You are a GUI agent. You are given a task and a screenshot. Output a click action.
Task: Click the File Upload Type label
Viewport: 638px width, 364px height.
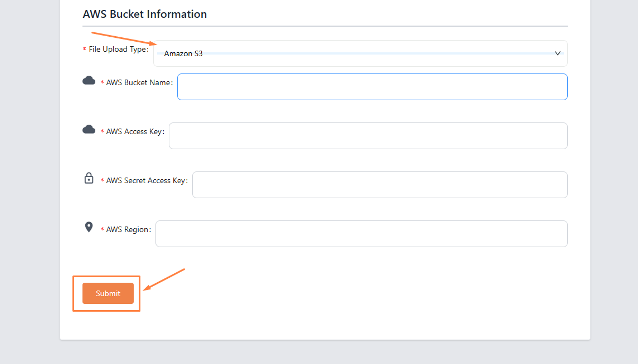(x=118, y=49)
